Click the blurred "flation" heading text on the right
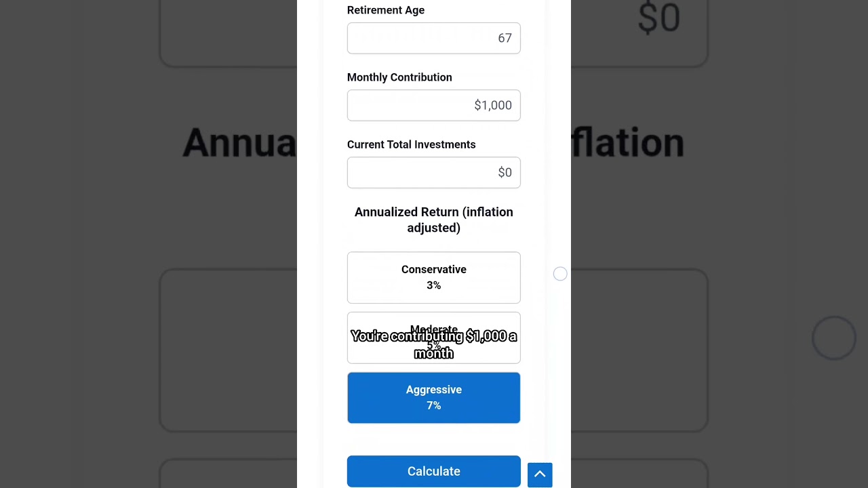Screen dimensions: 868x488 [627, 143]
